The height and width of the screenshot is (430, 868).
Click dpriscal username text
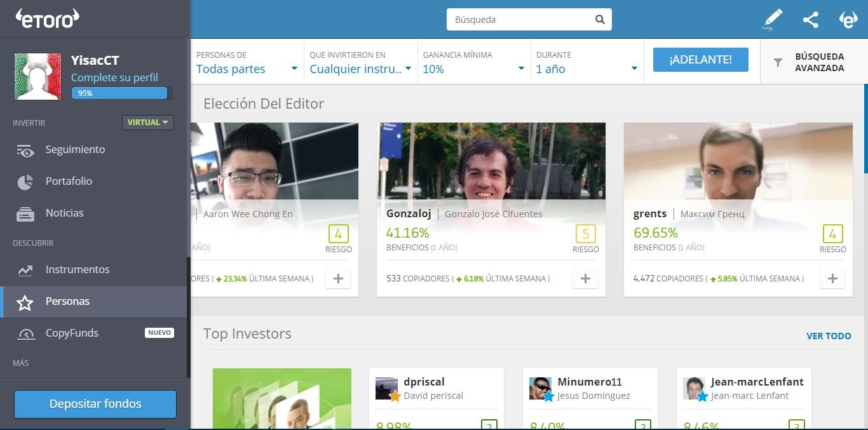coord(424,382)
